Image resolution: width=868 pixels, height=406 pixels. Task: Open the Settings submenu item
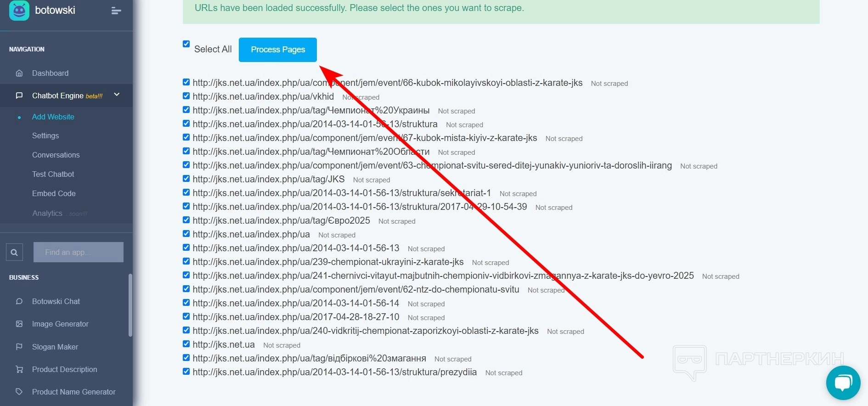click(x=45, y=135)
